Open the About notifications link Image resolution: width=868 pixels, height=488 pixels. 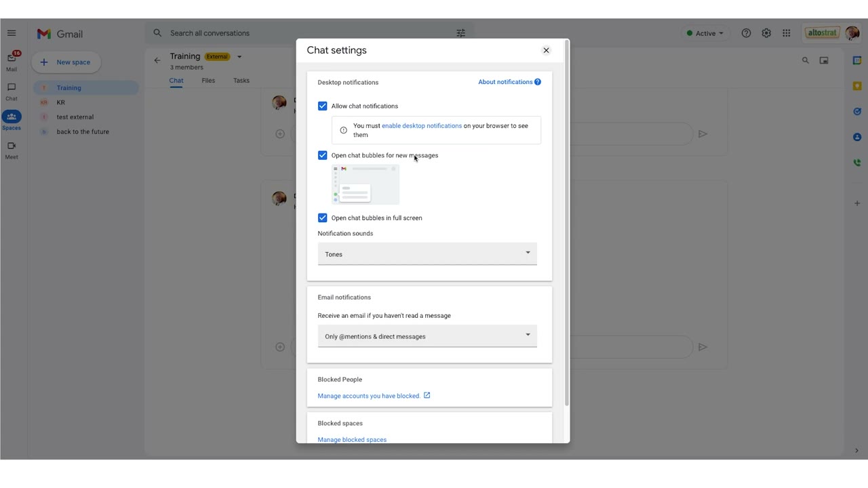(x=509, y=82)
